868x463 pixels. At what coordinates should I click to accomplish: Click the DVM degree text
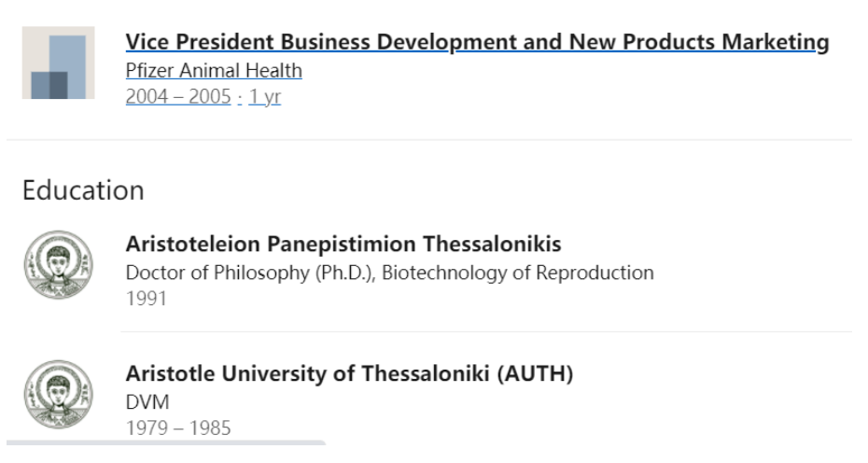click(147, 401)
